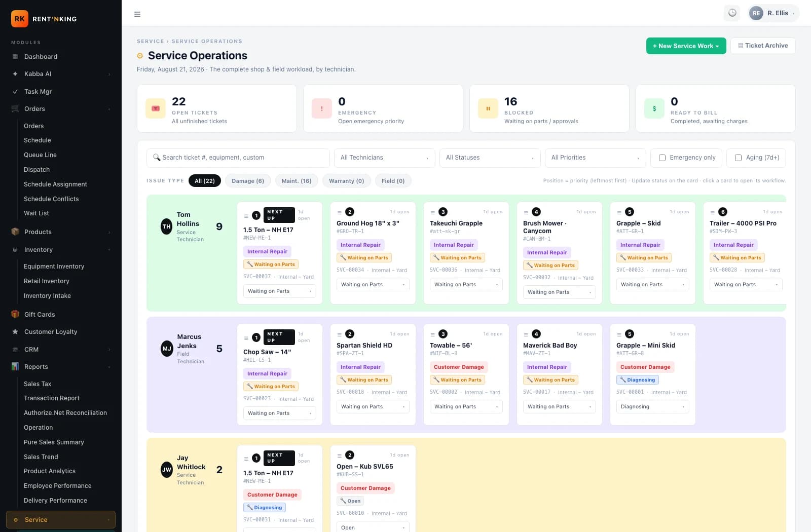Open the All Priorities dropdown
Viewport: 811px width, 532px height.
point(596,158)
